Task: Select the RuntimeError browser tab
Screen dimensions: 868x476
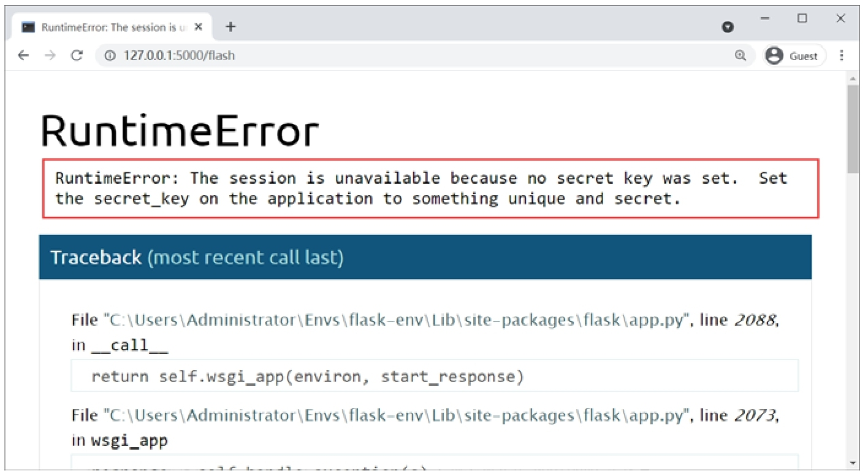Action: tap(113, 27)
